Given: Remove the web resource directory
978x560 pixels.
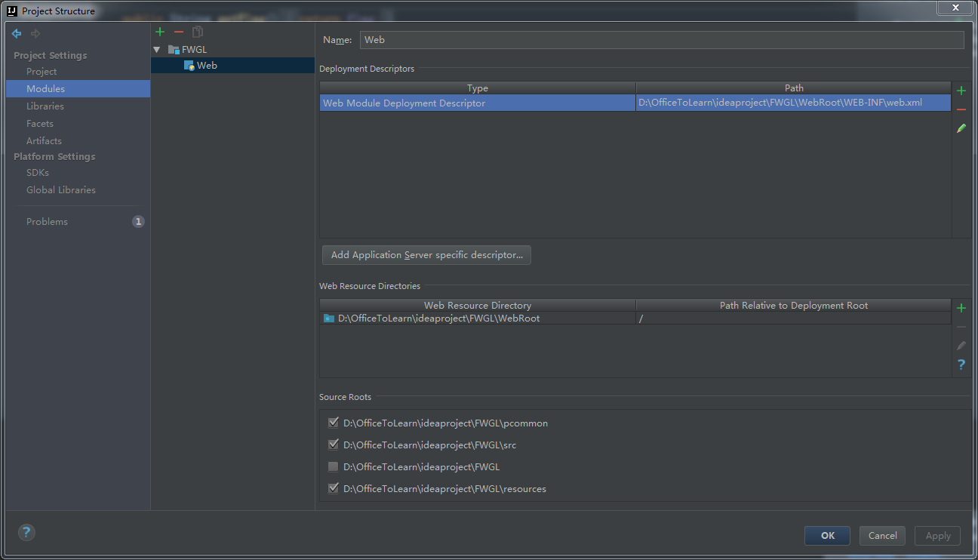Looking at the screenshot, I should point(961,327).
